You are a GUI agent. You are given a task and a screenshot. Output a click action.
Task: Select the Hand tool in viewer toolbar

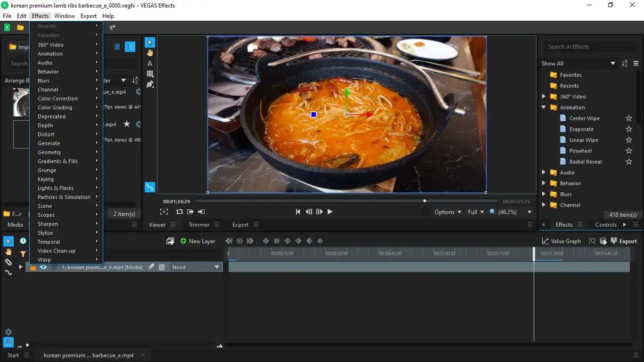pyautogui.click(x=150, y=53)
